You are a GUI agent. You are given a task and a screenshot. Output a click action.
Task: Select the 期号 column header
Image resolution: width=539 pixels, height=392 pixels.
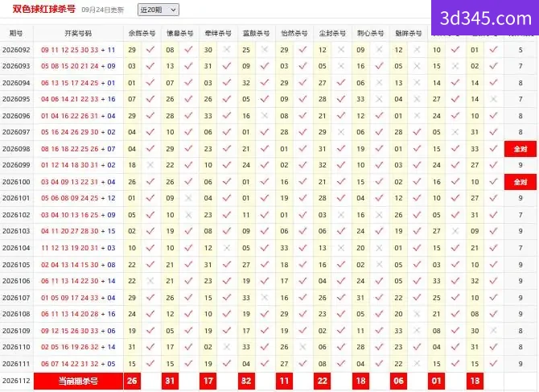[x=16, y=33]
